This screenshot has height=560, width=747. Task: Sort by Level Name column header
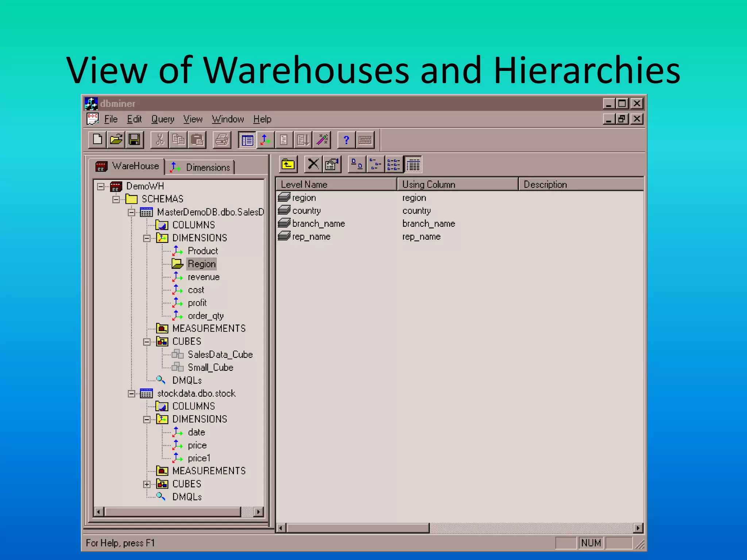click(x=336, y=184)
